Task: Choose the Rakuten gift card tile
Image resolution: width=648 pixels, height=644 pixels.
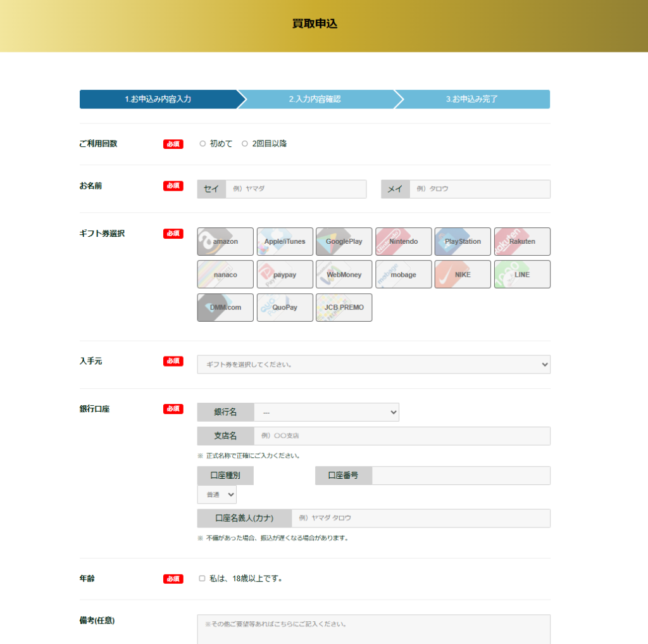Action: point(522,241)
